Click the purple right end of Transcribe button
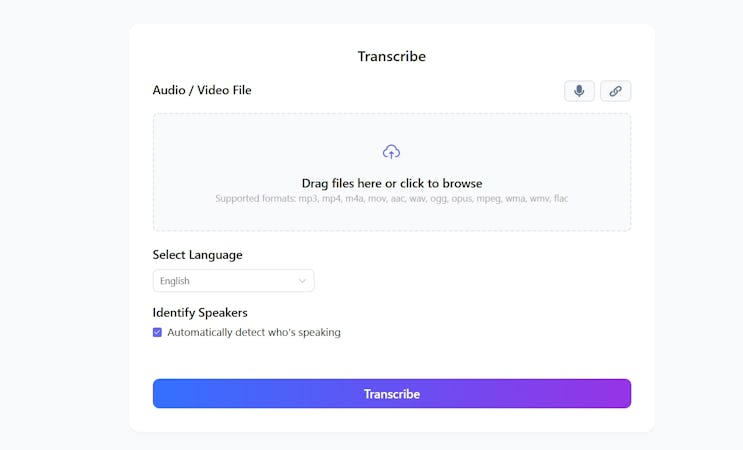This screenshot has height=450, width=743. point(618,393)
